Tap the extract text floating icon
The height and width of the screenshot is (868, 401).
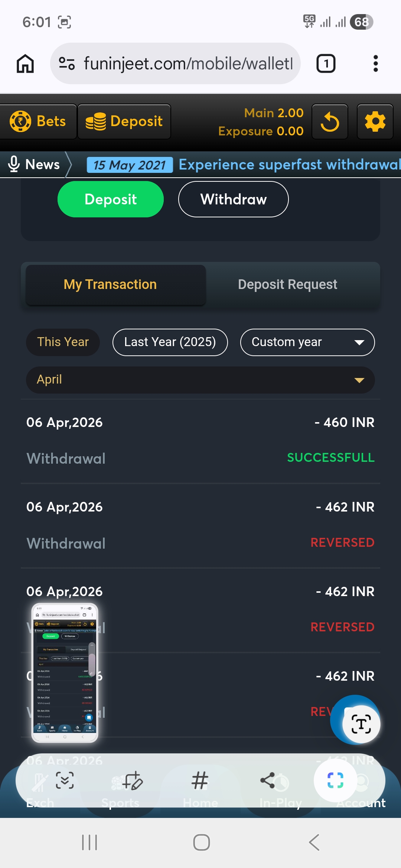[361, 724]
